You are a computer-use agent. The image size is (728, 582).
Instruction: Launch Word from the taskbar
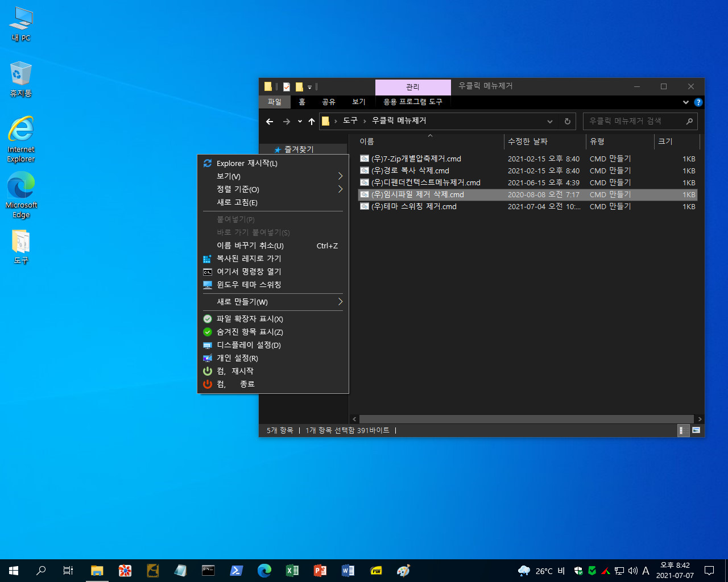tap(348, 571)
